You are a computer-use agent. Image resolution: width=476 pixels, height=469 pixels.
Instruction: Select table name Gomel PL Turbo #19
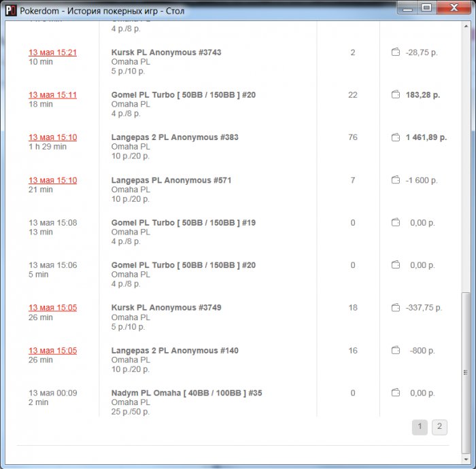tap(184, 223)
